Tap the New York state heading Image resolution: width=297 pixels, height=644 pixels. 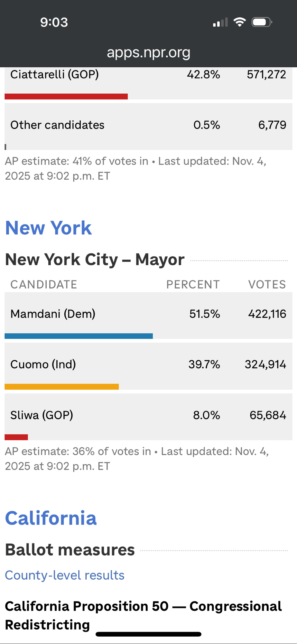tap(49, 228)
